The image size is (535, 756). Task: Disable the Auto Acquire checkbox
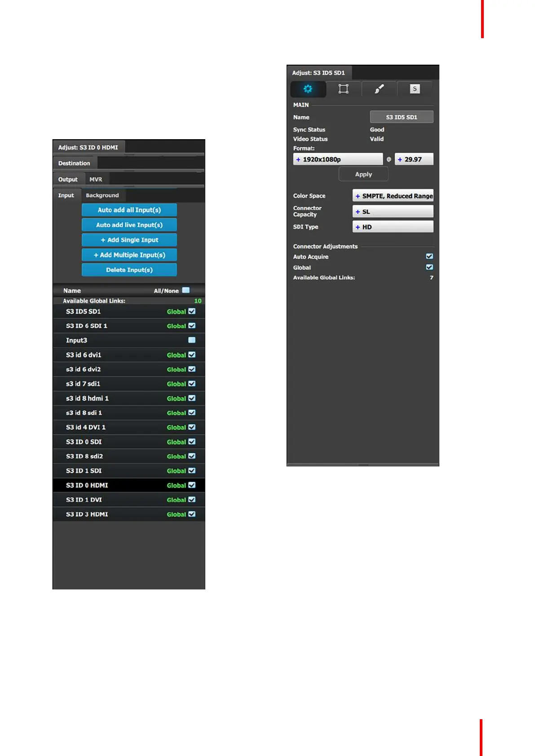click(x=429, y=256)
